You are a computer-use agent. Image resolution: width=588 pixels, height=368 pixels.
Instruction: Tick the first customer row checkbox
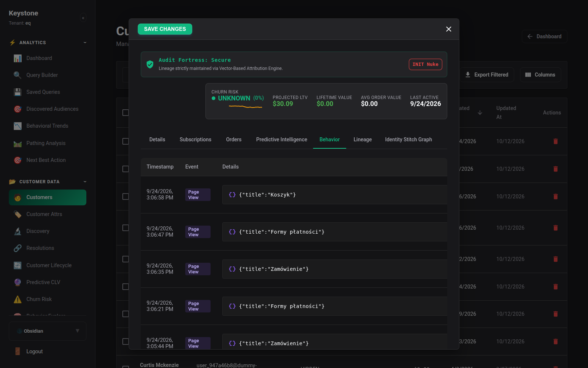[126, 141]
